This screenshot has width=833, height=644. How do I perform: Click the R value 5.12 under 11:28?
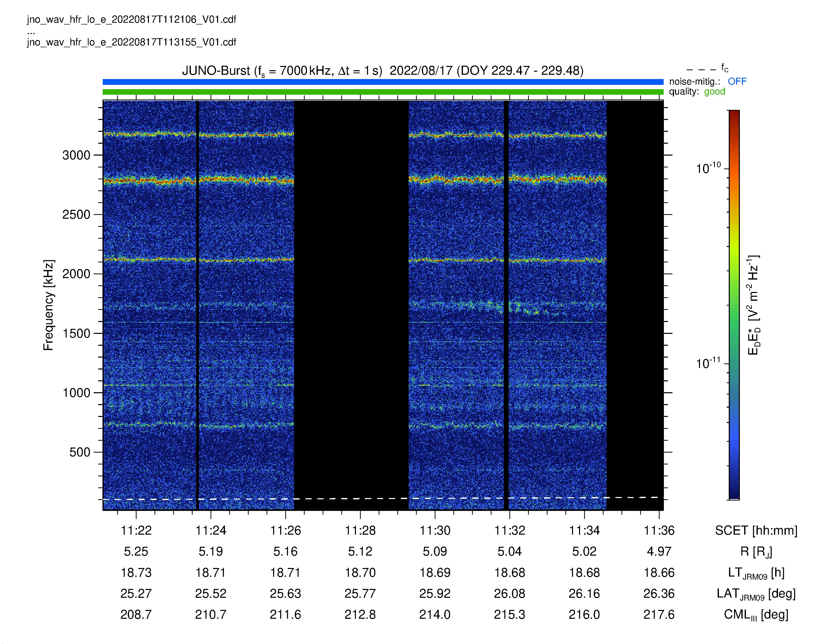coord(360,551)
